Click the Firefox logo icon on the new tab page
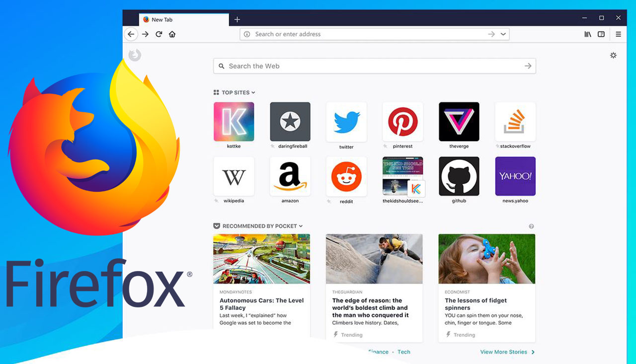The image size is (636, 364). [135, 55]
